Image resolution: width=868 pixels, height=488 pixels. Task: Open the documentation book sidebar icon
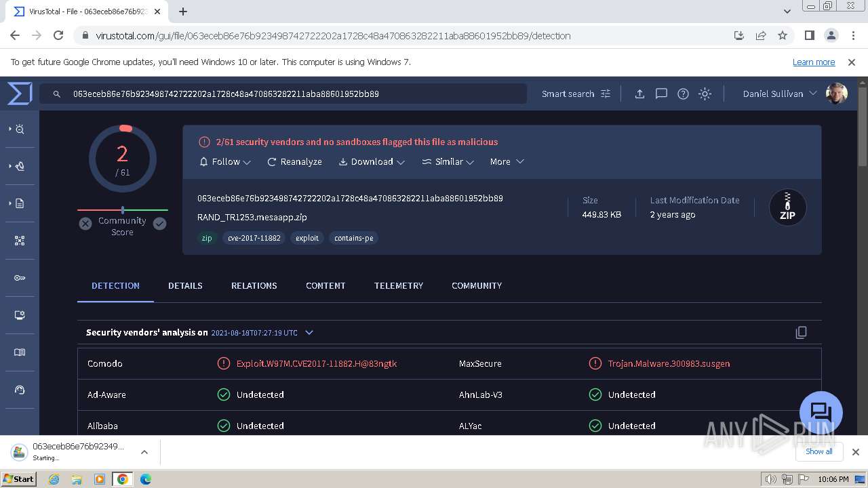coord(20,352)
